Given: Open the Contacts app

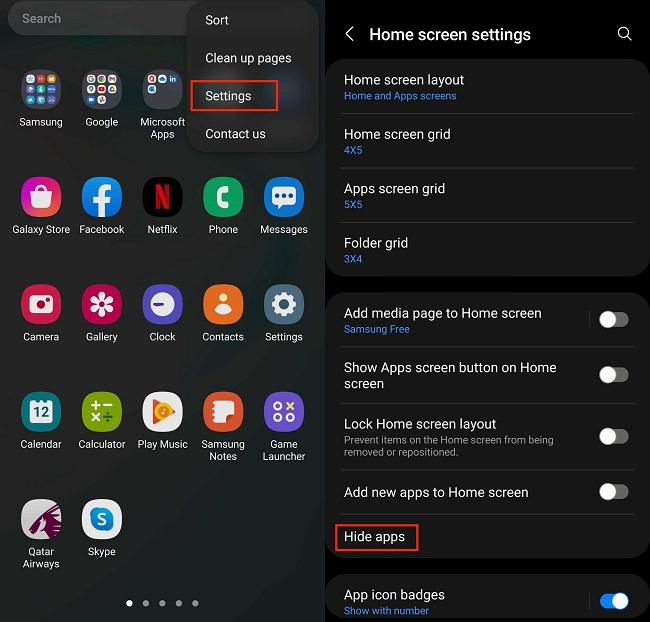Looking at the screenshot, I should coord(223,304).
